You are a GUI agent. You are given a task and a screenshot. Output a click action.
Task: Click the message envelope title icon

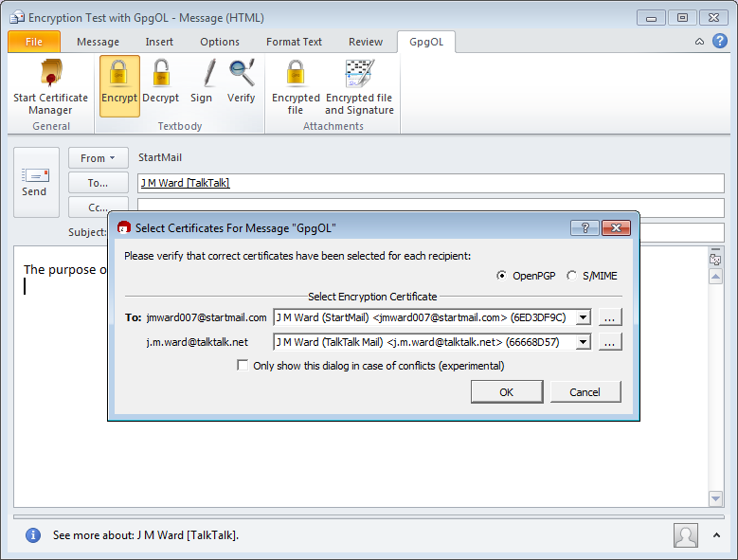17,18
